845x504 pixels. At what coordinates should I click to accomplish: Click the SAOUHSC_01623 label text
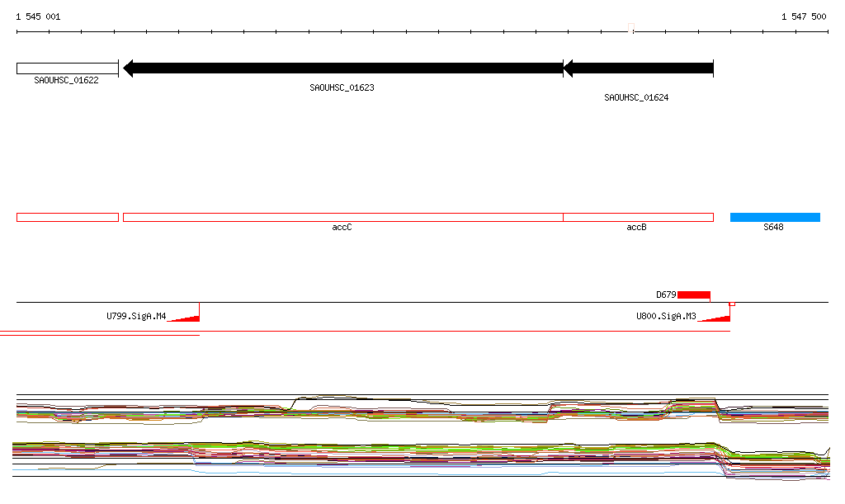(342, 87)
